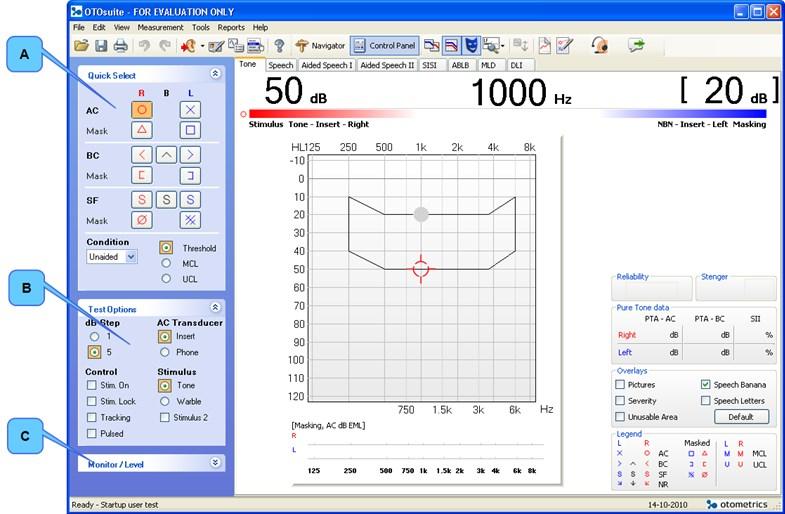Switch to the ABLB tab

click(x=461, y=65)
